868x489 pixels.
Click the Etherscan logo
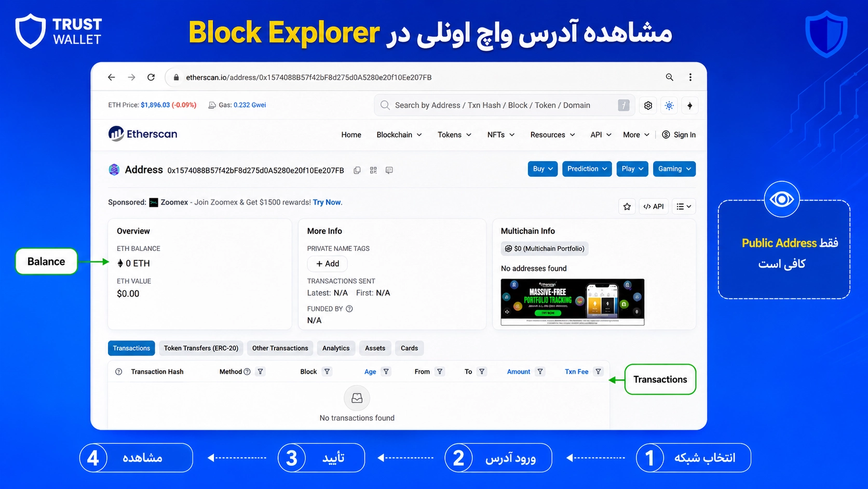(143, 134)
